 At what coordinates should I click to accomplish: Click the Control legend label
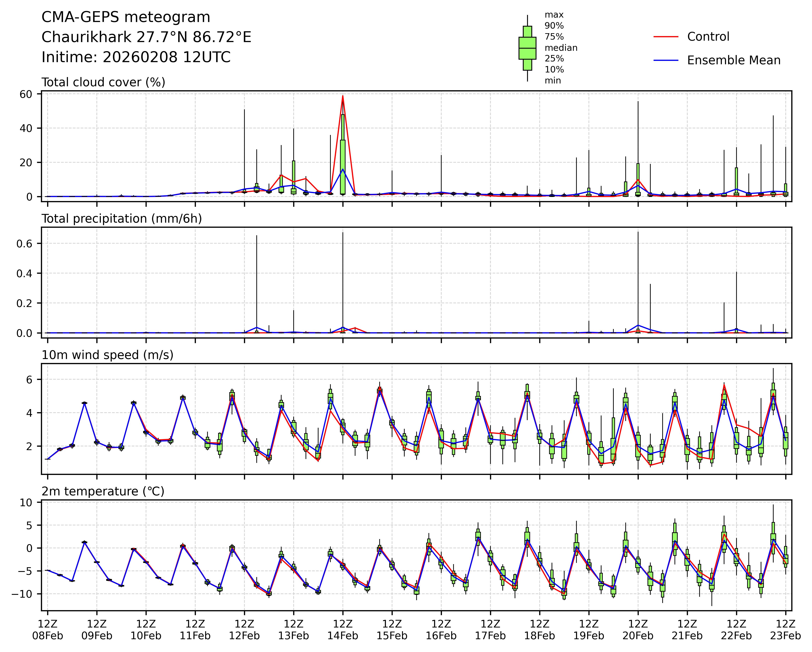(708, 37)
